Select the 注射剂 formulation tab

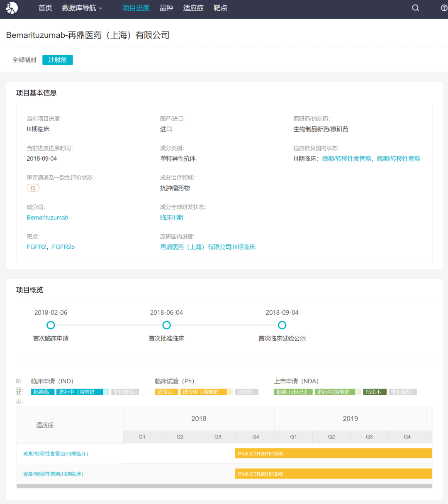click(58, 60)
